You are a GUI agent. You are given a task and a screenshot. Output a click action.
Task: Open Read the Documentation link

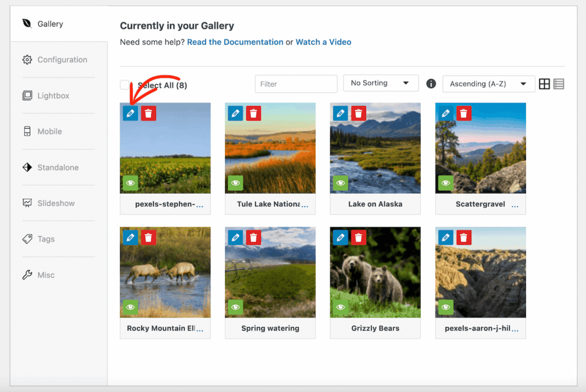coord(235,42)
